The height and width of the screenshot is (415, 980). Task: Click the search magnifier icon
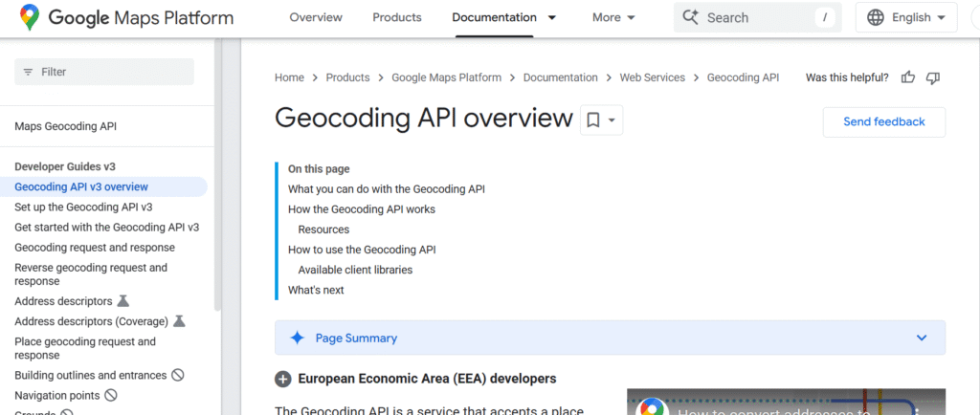pyautogui.click(x=690, y=17)
